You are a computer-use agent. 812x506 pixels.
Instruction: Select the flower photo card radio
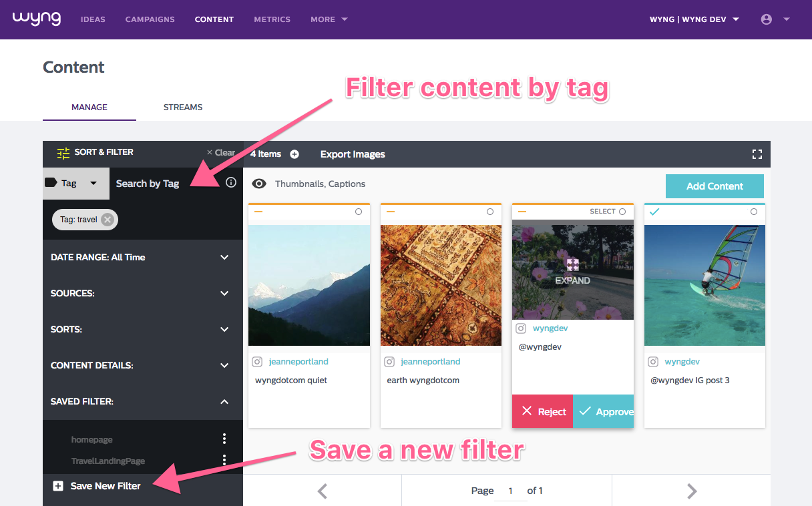tap(622, 212)
